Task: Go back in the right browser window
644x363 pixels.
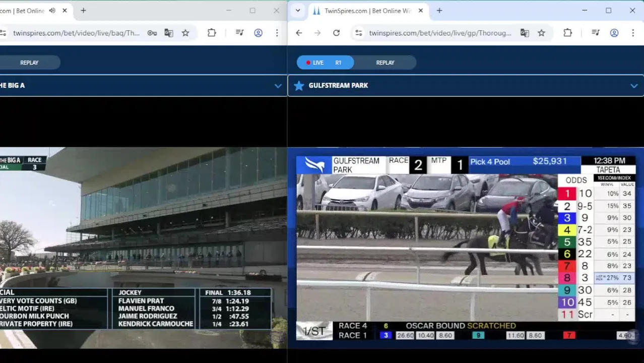Action: (x=299, y=33)
